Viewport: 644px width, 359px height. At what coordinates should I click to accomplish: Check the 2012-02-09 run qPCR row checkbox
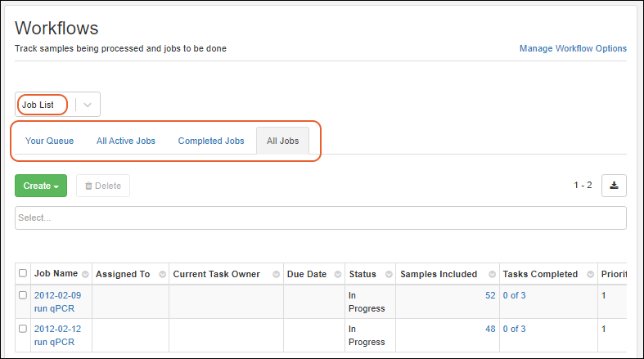click(23, 295)
